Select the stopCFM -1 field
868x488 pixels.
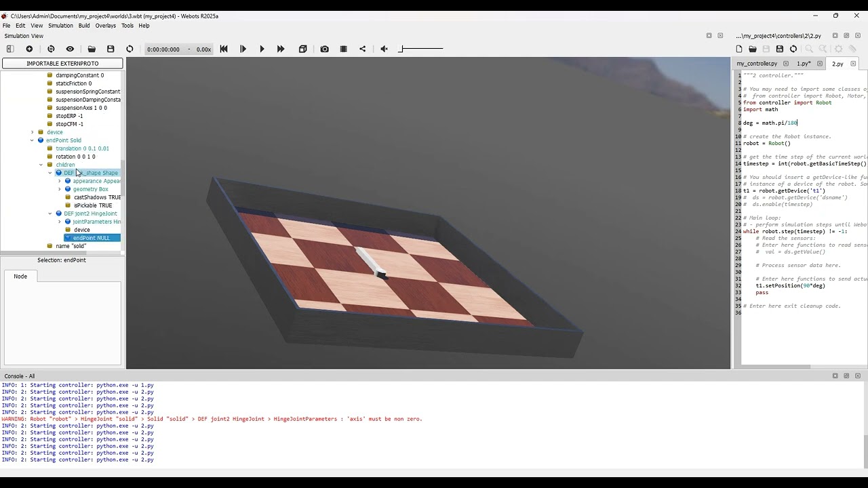coord(69,124)
